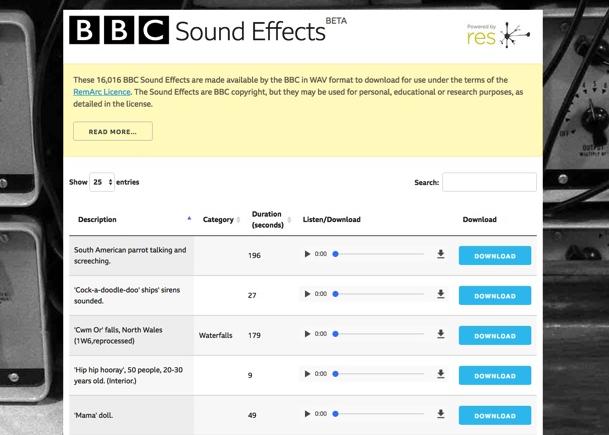Sort by Category column
The height and width of the screenshot is (435, 609).
(221, 220)
